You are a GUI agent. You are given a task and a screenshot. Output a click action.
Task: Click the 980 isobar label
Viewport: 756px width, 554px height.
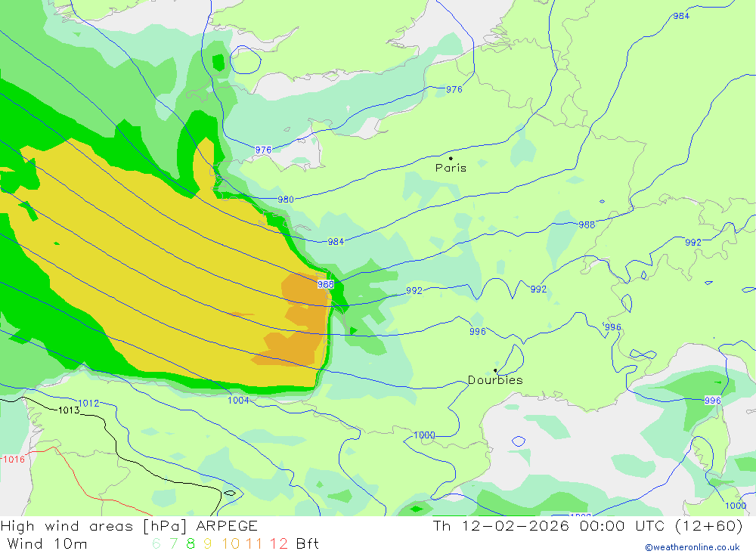(286, 200)
